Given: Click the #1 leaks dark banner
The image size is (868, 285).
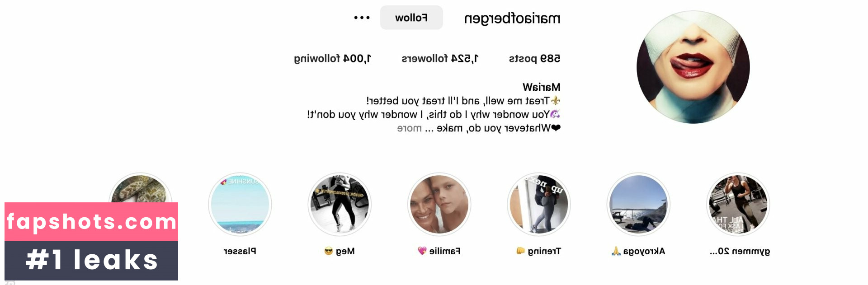Looking at the screenshot, I should (91, 261).
